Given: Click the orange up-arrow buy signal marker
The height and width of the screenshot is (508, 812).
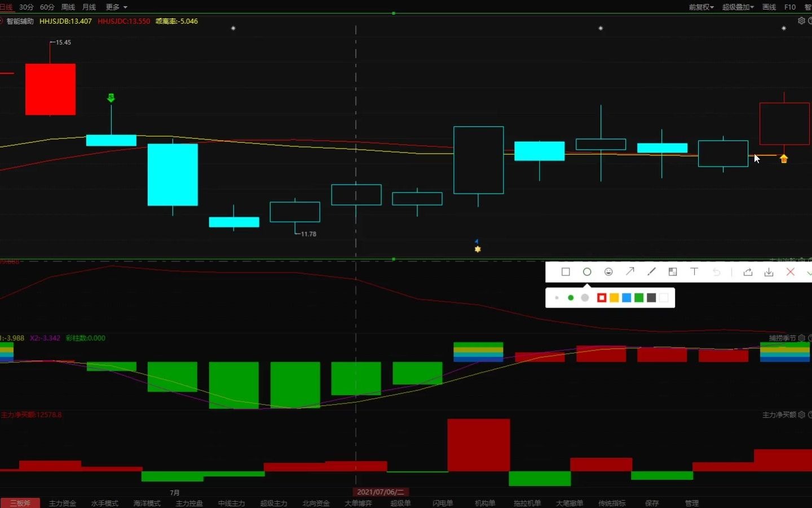Looking at the screenshot, I should click(784, 159).
